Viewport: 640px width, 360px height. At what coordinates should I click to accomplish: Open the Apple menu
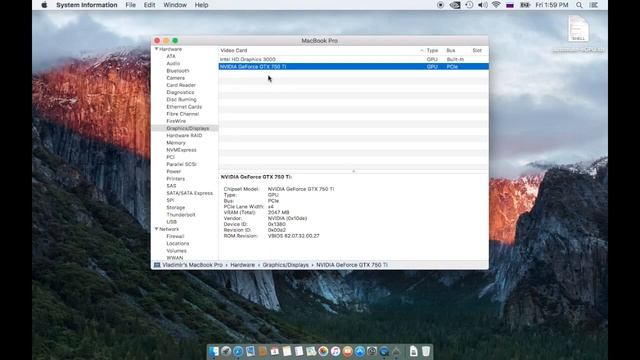[x=44, y=5]
